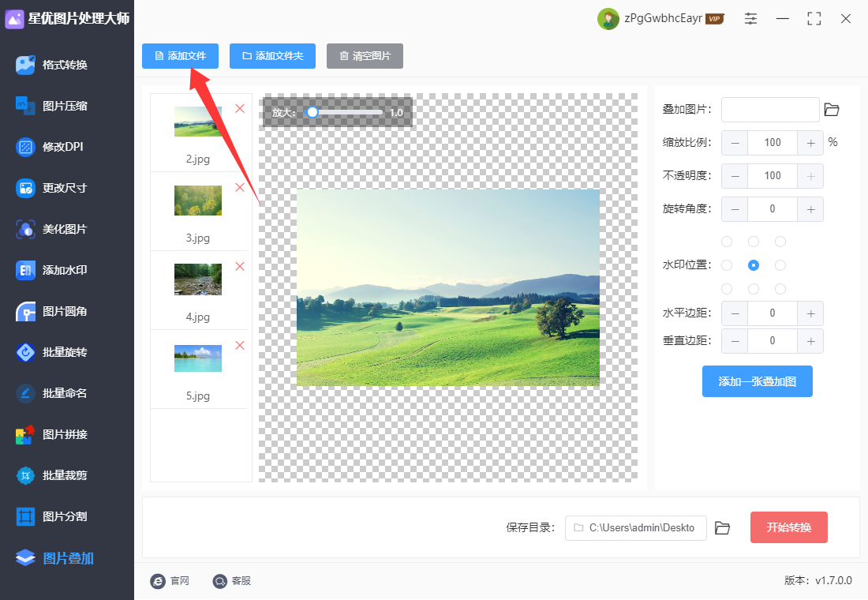Remove 4.jpg with its red X
Image resolution: width=868 pixels, height=600 pixels.
pos(240,267)
